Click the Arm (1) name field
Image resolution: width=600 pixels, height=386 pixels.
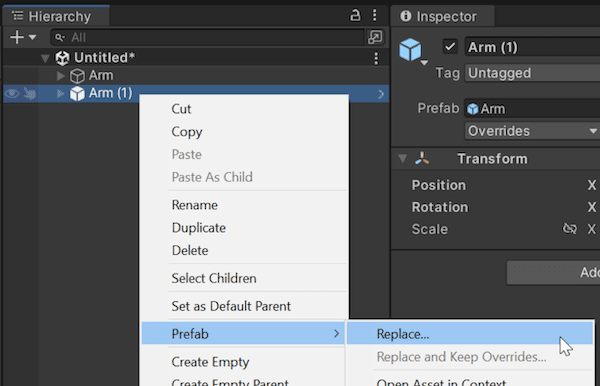coord(532,47)
